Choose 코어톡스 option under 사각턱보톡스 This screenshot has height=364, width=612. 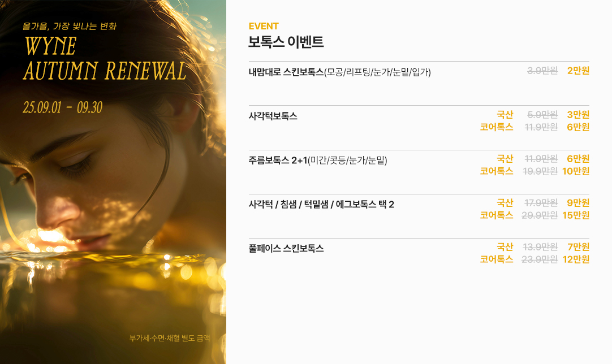click(x=497, y=127)
